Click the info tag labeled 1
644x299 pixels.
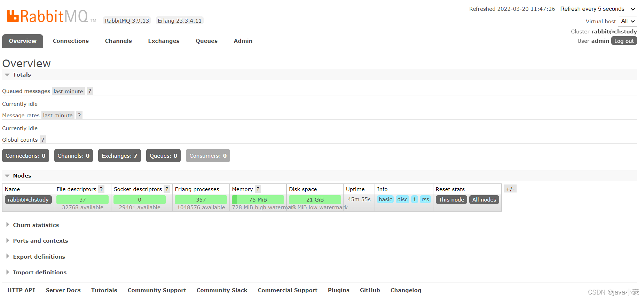[x=414, y=199]
